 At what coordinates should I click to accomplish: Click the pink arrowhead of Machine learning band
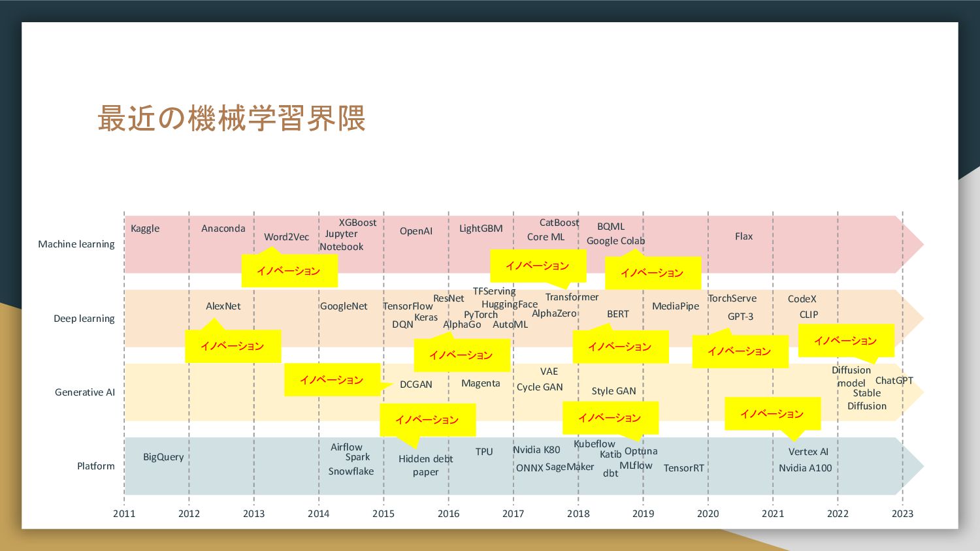point(912,244)
